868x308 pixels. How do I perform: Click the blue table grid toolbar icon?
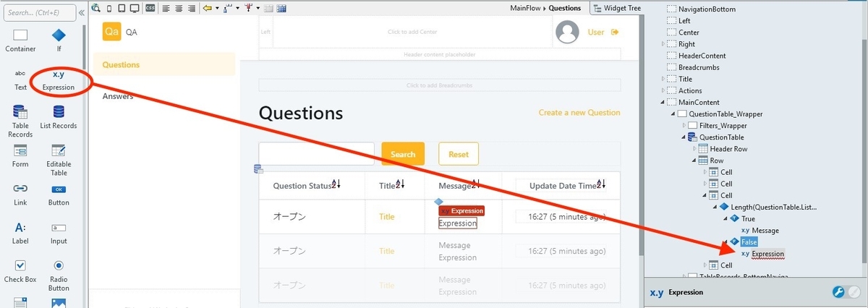coord(281,9)
